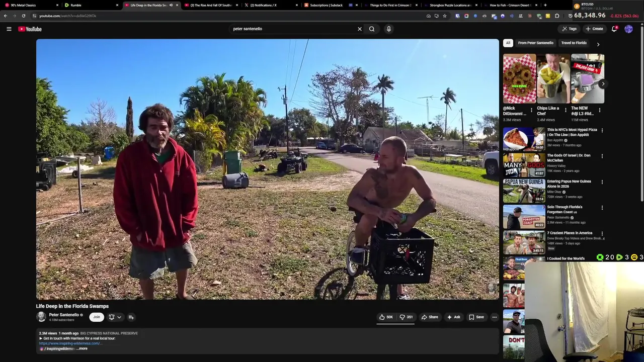Screen dimensions: 644x362
Task: Open more actions three-dot menu below video
Action: coord(495,317)
